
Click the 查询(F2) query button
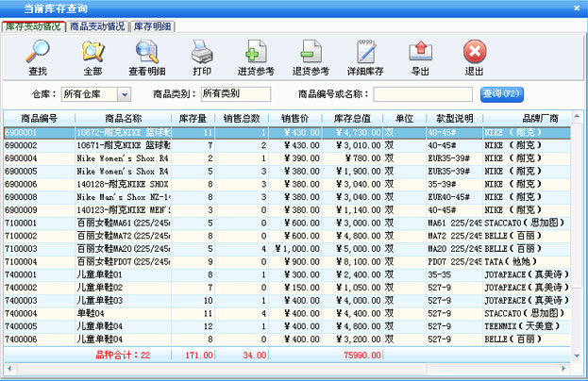[x=501, y=93]
